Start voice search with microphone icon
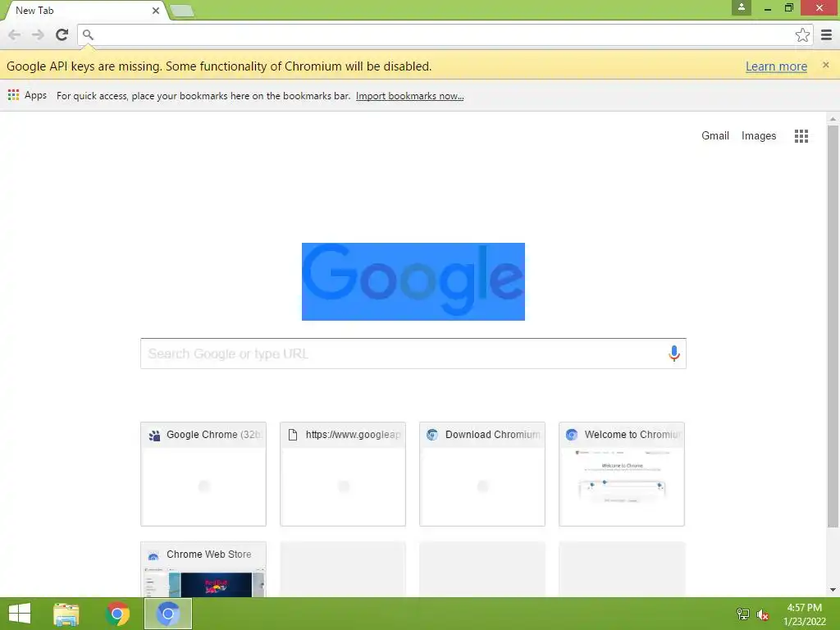Screen dimensions: 840x630 [674, 354]
